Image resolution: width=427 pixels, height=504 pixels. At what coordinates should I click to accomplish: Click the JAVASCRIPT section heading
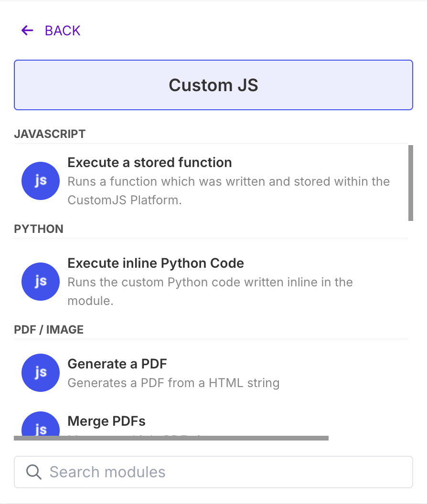[x=50, y=134]
